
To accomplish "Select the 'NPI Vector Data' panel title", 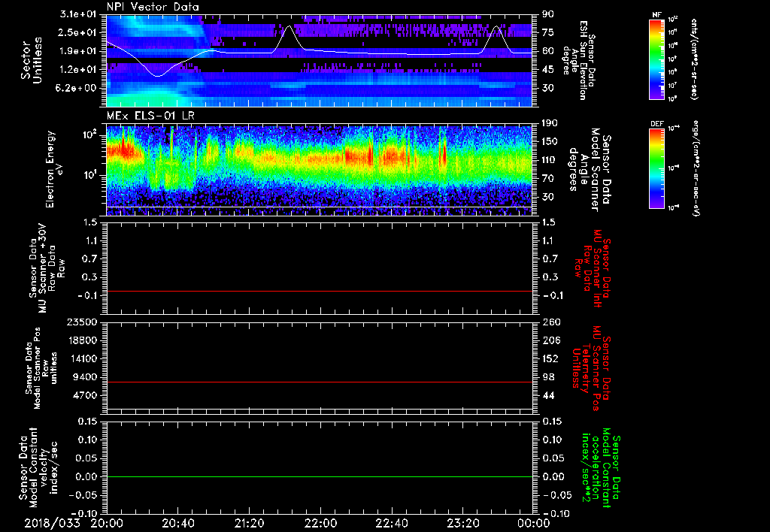I will pyautogui.click(x=153, y=7).
